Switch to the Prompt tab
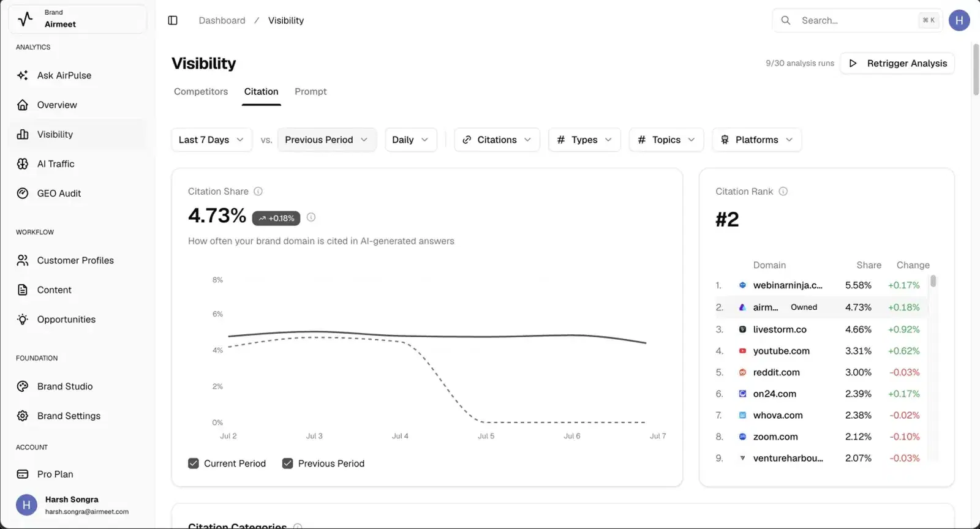Viewport: 980px width, 529px height. pos(311,91)
